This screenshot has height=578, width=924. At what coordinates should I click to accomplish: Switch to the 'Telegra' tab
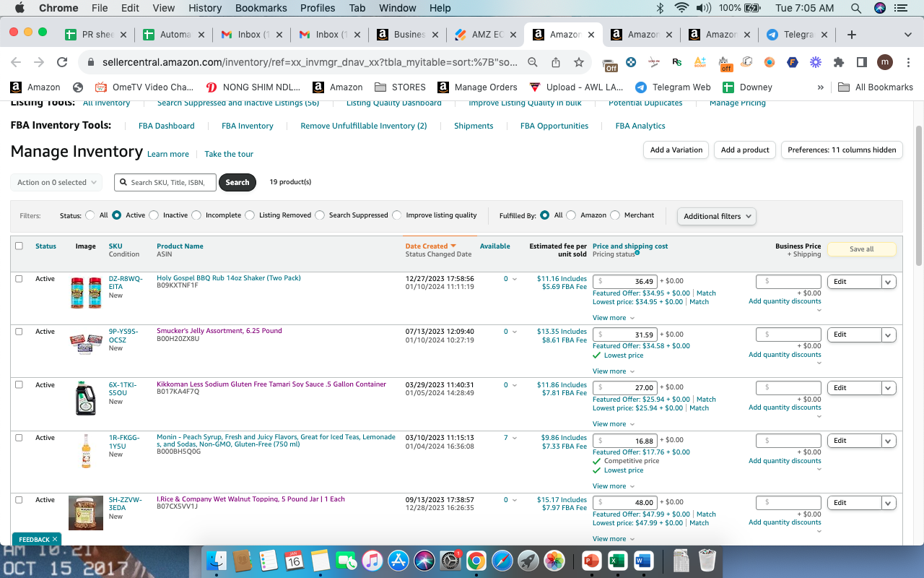pos(796,35)
